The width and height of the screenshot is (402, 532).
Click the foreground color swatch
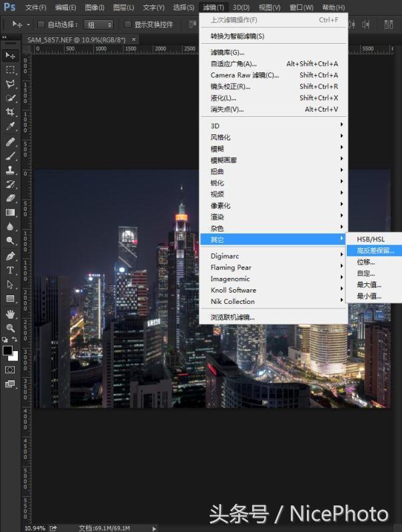coord(7,350)
